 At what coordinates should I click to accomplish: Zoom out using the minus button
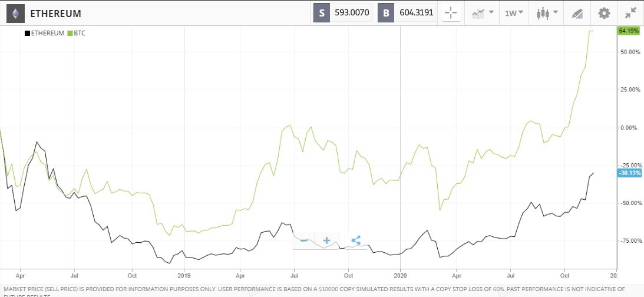303,240
